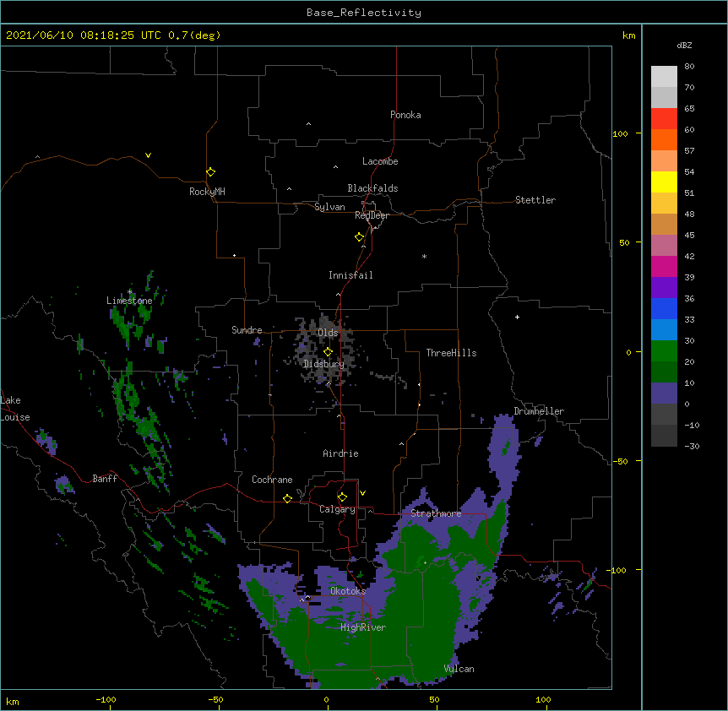Select the Vulcan label
Screen dimensions: 728x711
click(459, 669)
